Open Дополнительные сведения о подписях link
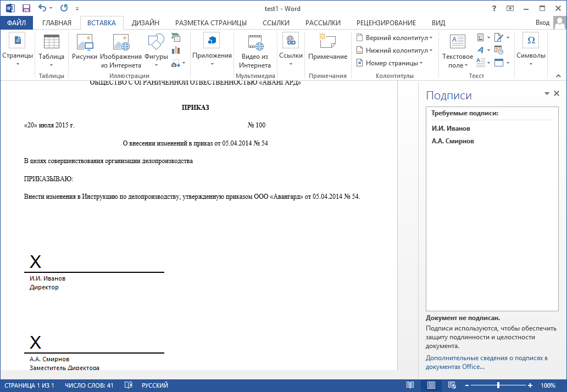Image resolution: width=567 pixels, height=392 pixels. point(486,362)
